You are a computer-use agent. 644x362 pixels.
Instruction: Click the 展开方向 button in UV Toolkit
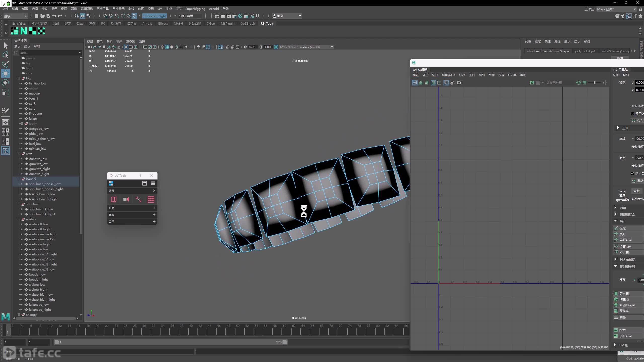[x=628, y=240]
